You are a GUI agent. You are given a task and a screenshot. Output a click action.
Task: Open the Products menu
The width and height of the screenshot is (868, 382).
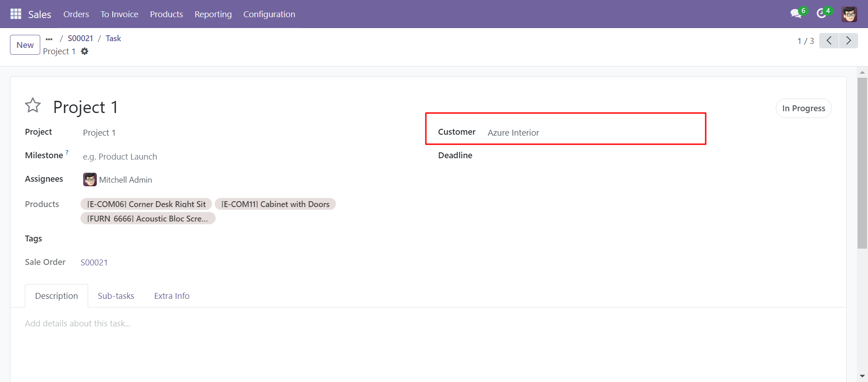(166, 14)
